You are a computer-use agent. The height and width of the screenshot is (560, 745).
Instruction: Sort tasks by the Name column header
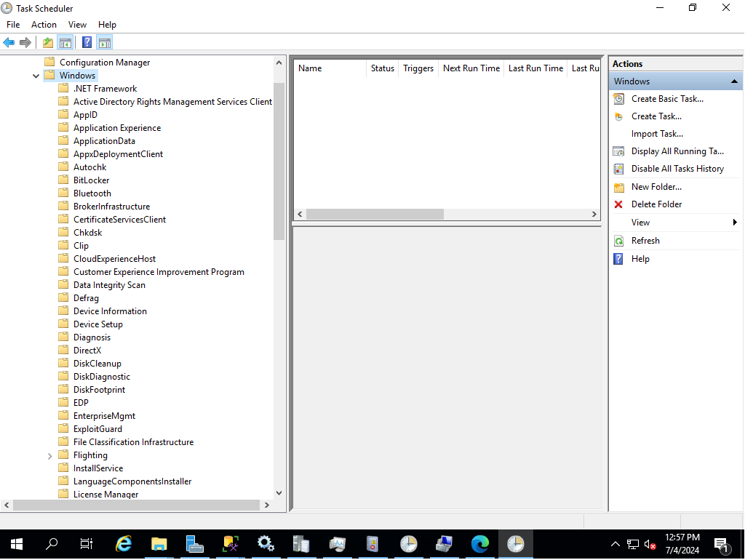pos(330,68)
